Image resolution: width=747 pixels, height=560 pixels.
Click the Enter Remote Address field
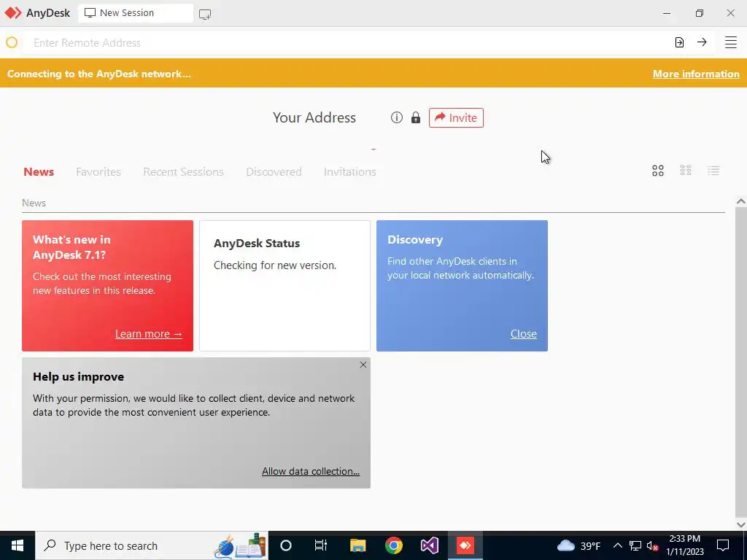tap(348, 42)
